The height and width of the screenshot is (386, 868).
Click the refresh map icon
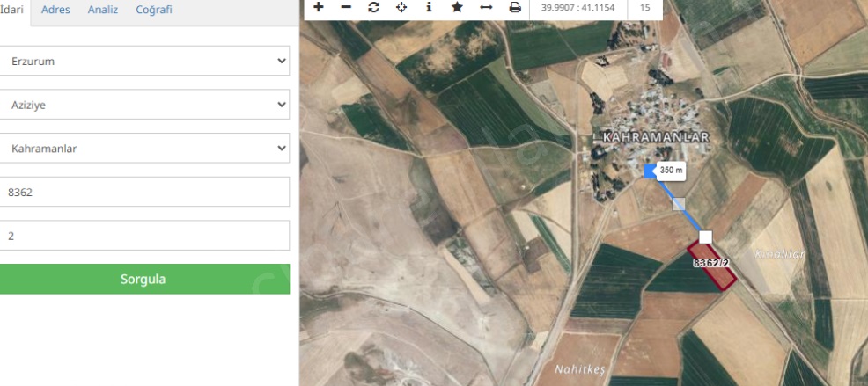[x=374, y=7]
